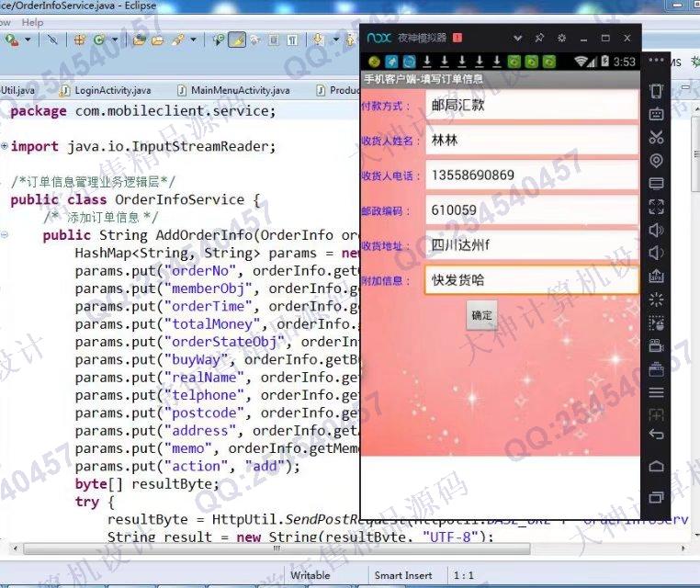Click the Eclipse editor horizontal scrollbar
700x588 pixels.
tap(277, 548)
